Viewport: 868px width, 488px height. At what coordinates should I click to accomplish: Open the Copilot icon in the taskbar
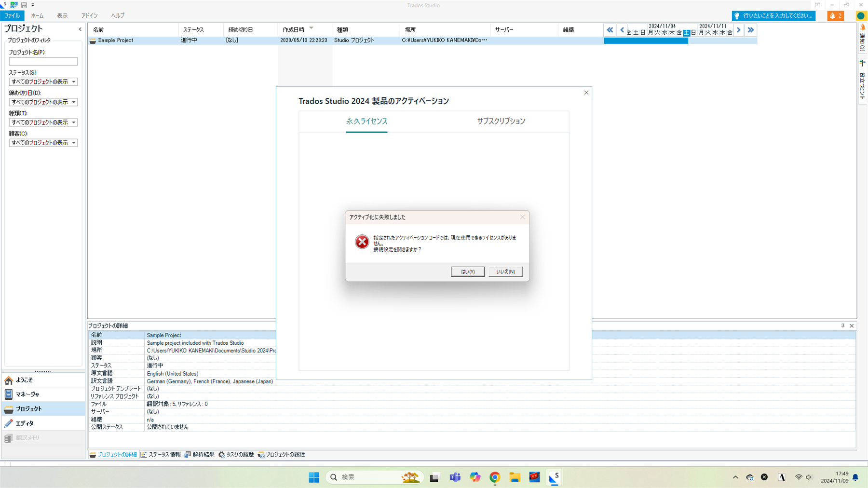coord(475,477)
